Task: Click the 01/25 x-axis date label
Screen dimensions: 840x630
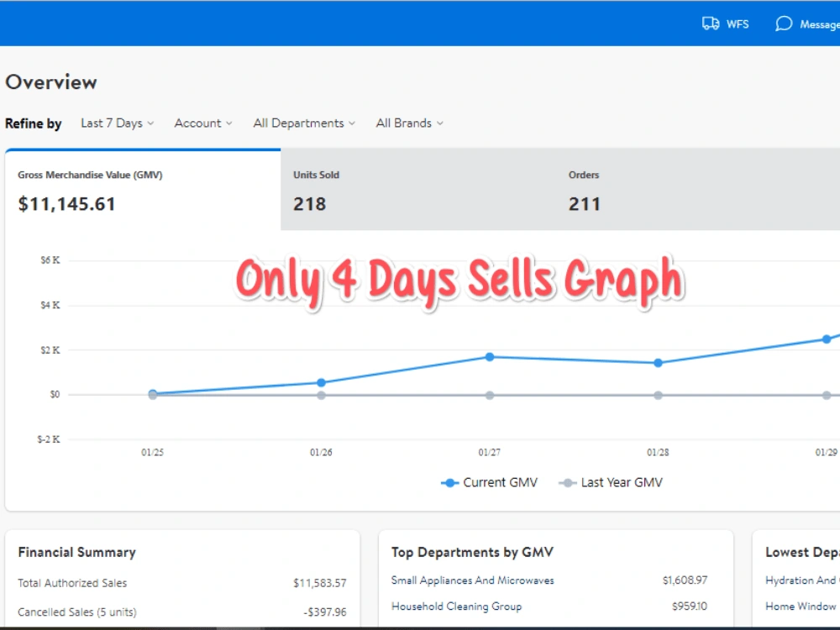Action: pyautogui.click(x=153, y=453)
